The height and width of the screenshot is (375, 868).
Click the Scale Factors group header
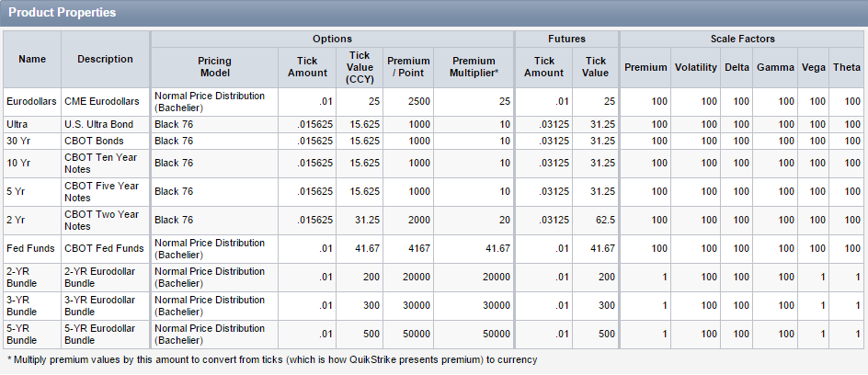point(742,40)
